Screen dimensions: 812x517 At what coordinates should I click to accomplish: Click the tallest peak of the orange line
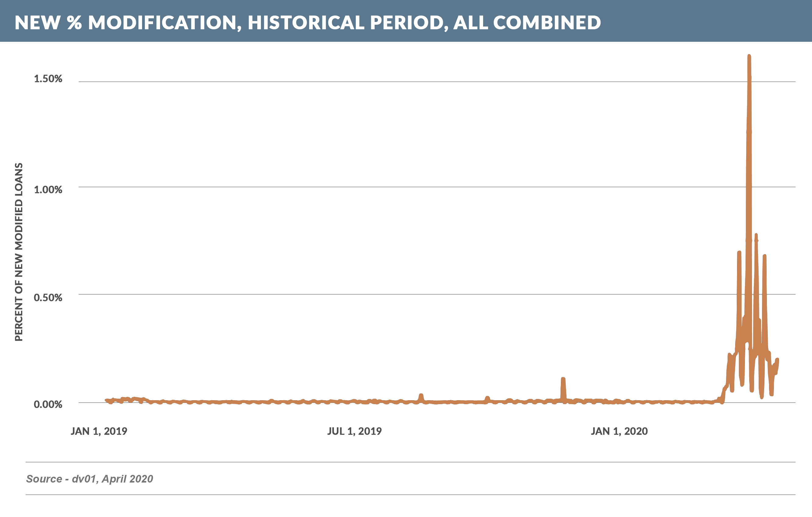click(749, 57)
